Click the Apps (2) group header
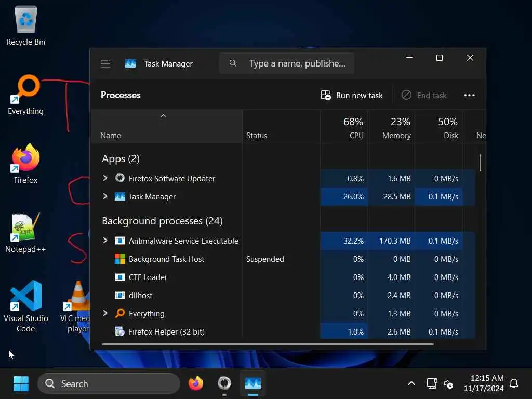The image size is (532, 399). [x=121, y=159]
